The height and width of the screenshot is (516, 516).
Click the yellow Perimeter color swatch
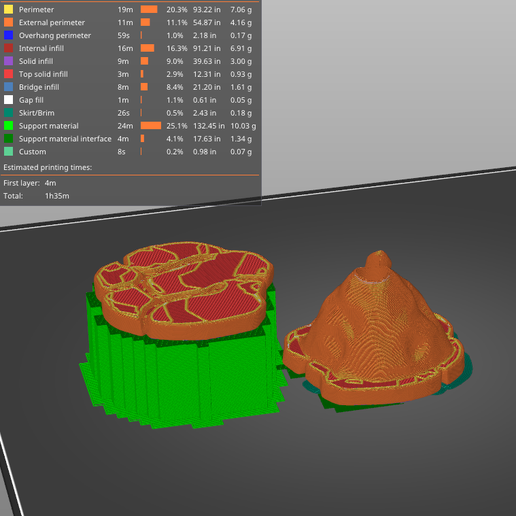tap(8, 9)
